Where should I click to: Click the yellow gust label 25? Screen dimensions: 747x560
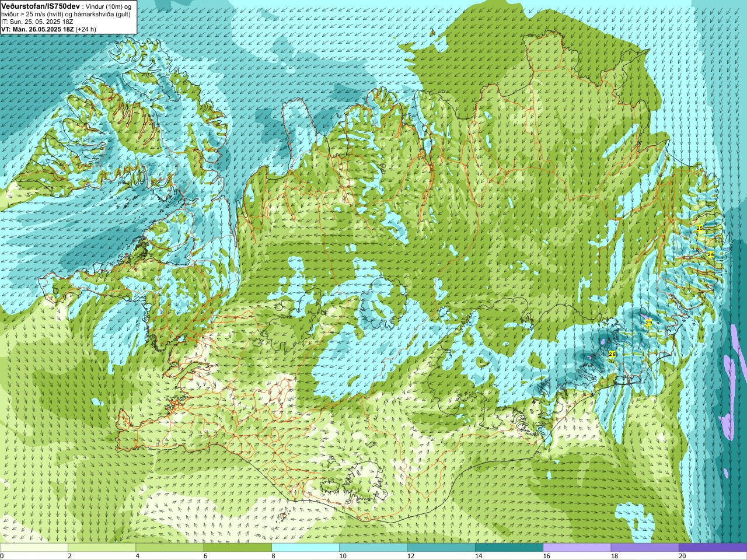pos(700,228)
